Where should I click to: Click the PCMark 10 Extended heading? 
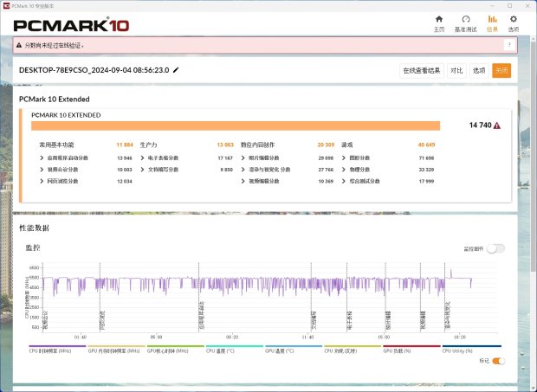coord(55,100)
